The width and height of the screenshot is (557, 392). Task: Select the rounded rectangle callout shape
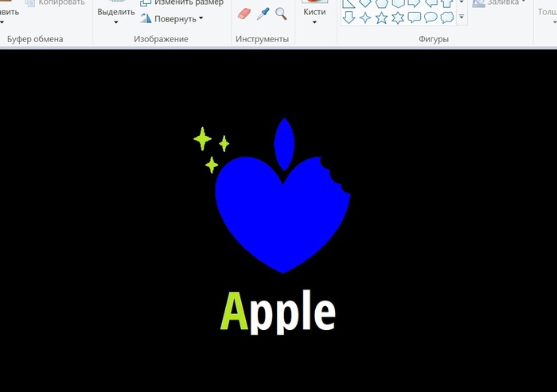tap(415, 17)
